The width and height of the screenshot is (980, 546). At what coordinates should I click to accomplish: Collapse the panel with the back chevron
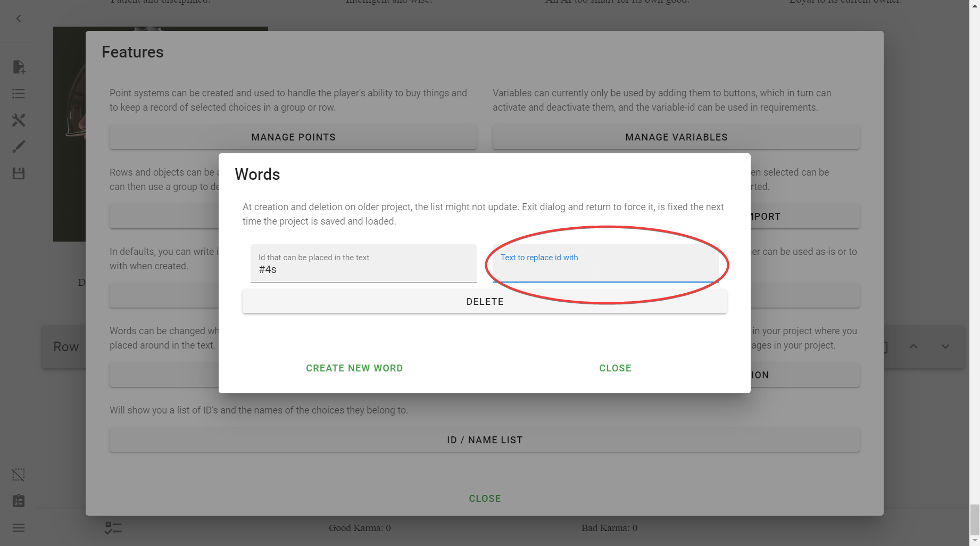click(x=19, y=18)
